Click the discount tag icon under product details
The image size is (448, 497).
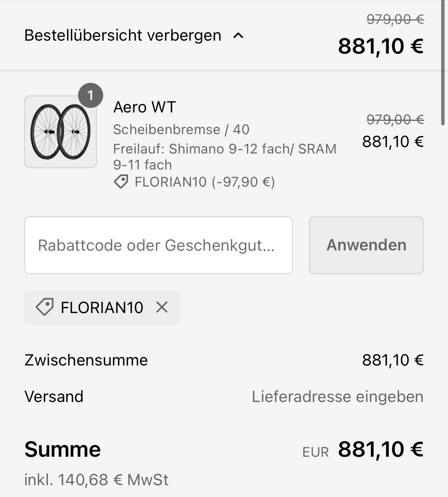pyautogui.click(x=121, y=182)
